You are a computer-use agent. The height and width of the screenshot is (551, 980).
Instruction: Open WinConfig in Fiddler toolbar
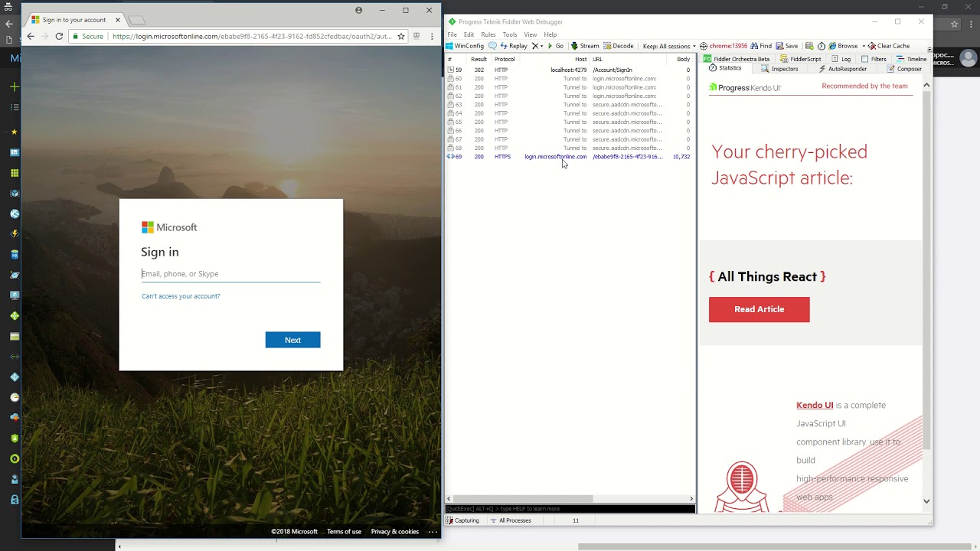pyautogui.click(x=465, y=46)
